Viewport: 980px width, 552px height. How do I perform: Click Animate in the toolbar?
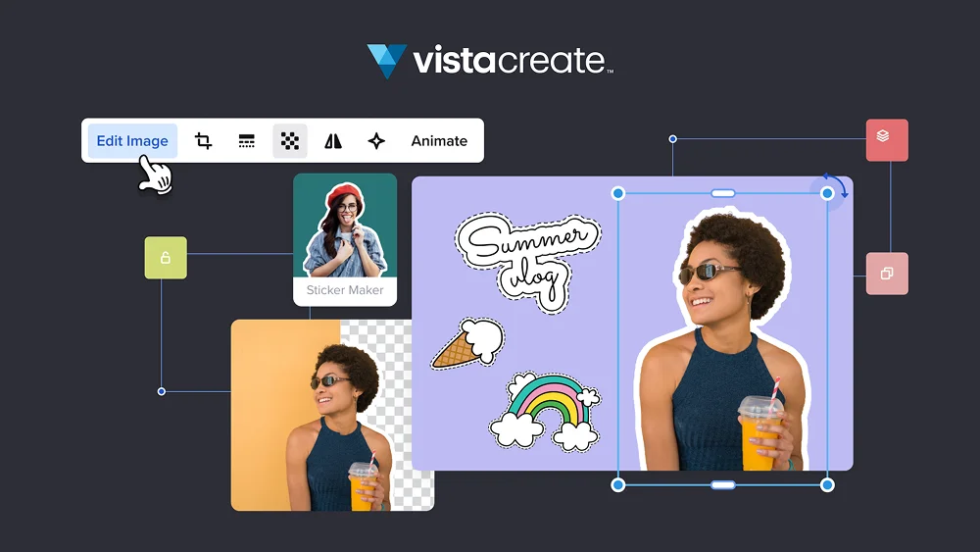coord(439,141)
